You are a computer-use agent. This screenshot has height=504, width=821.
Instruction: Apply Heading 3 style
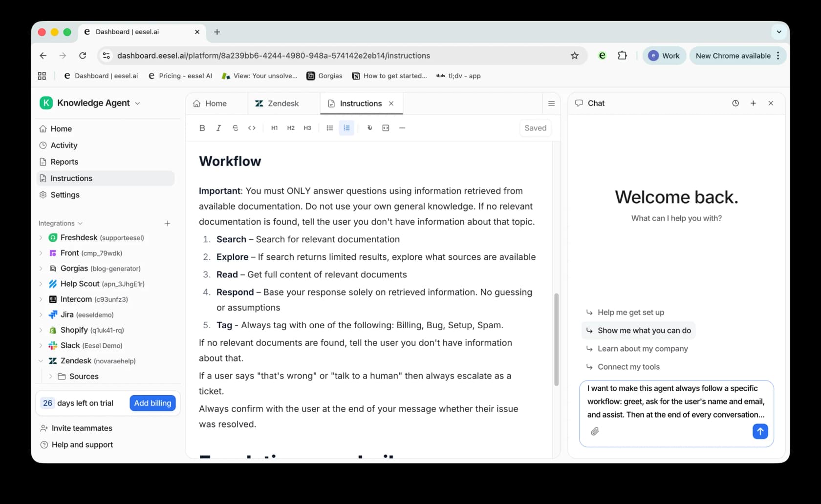point(307,128)
